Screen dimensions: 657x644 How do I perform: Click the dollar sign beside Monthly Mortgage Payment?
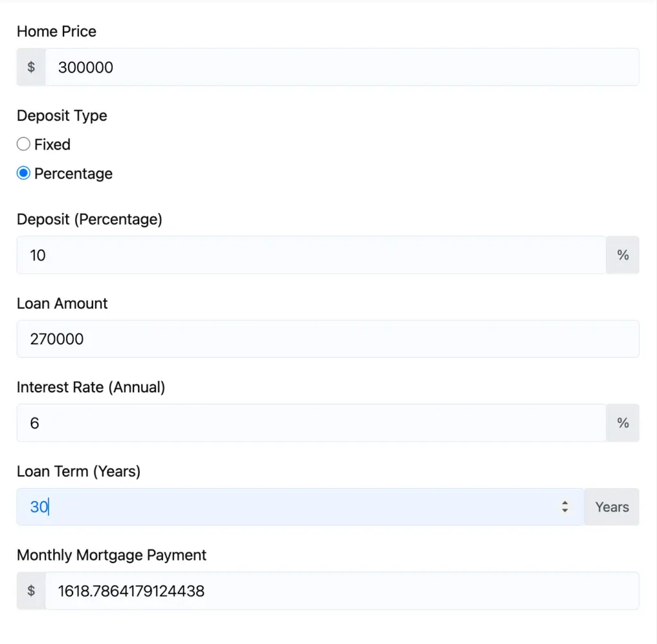click(30, 591)
